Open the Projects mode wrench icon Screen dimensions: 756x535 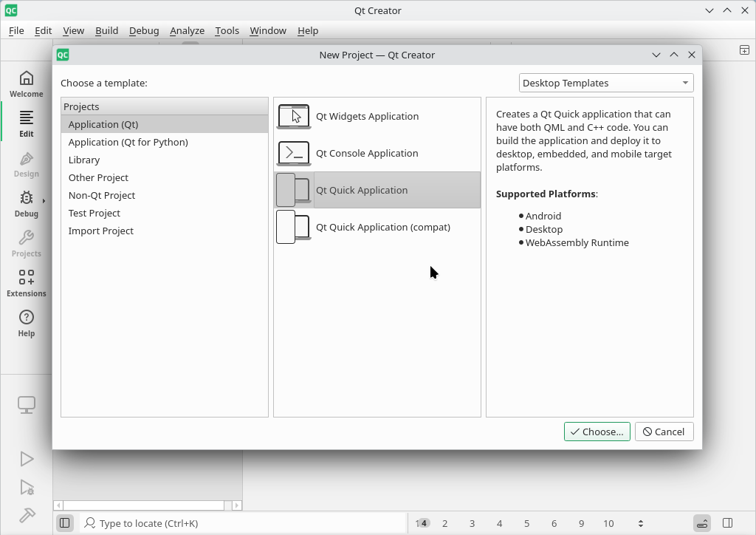coord(26,244)
